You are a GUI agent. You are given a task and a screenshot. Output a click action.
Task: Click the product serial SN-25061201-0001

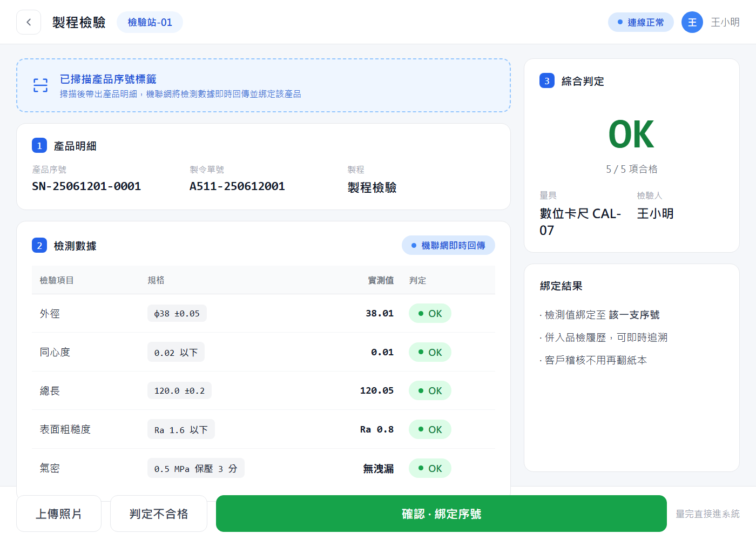86,186
